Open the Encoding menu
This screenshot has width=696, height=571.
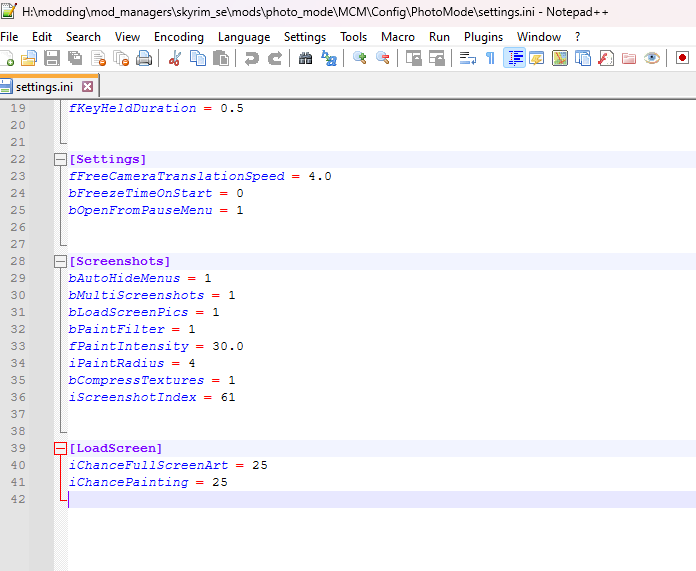tap(179, 37)
